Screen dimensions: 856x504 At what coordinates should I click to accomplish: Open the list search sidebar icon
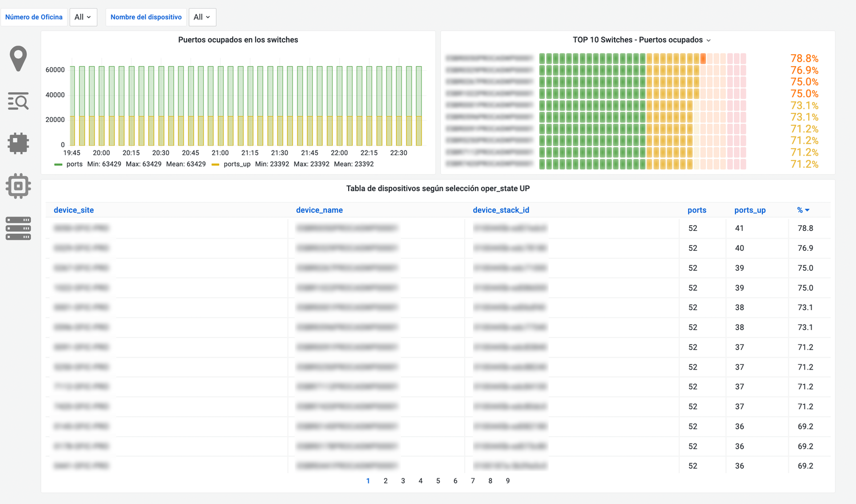coord(18,101)
